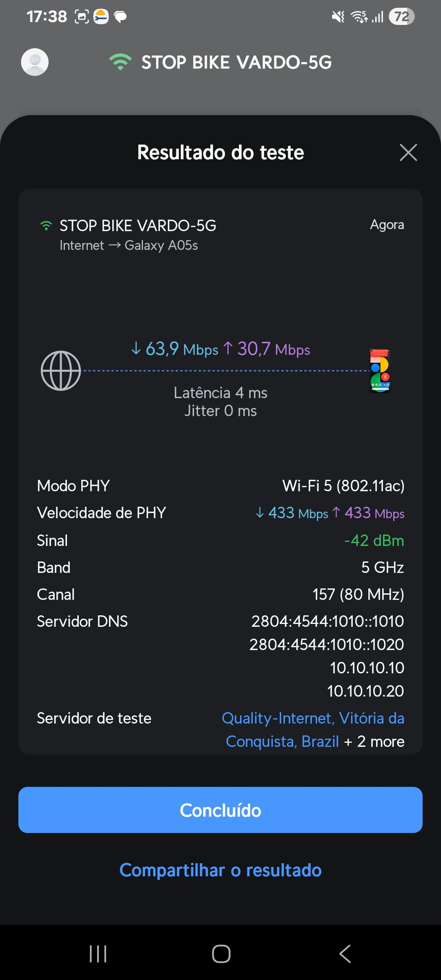Tap the STOP BIKE VARDO-5G header title
This screenshot has width=441, height=980.
point(236,62)
